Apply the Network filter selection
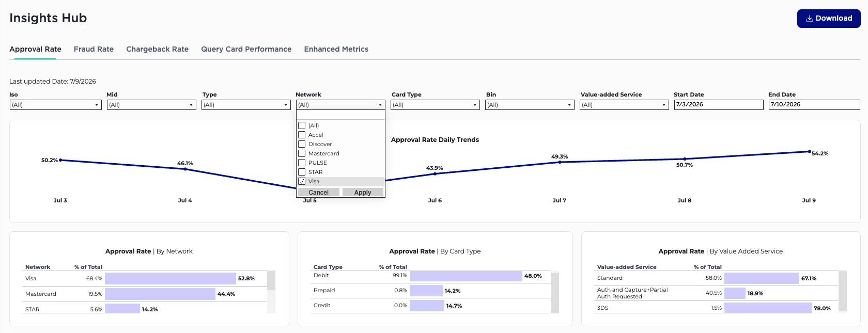868x333 pixels. (363, 192)
